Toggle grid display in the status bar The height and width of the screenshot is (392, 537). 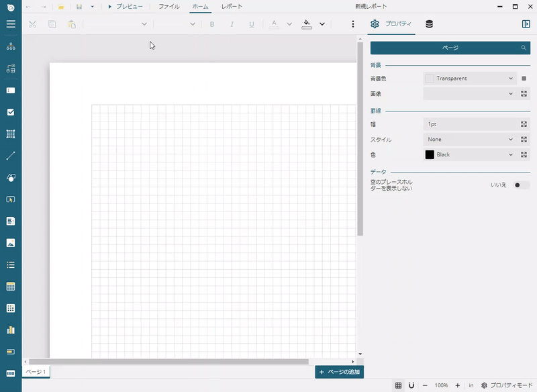click(398, 385)
